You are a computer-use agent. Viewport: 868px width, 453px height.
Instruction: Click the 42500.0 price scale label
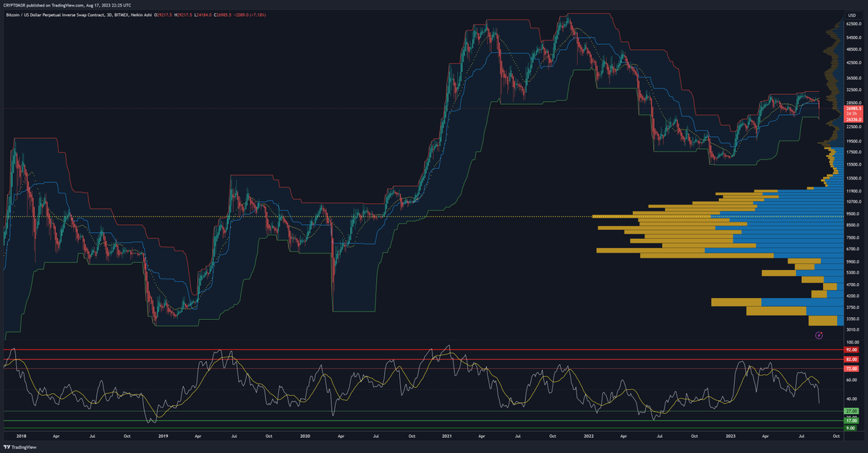[853, 63]
